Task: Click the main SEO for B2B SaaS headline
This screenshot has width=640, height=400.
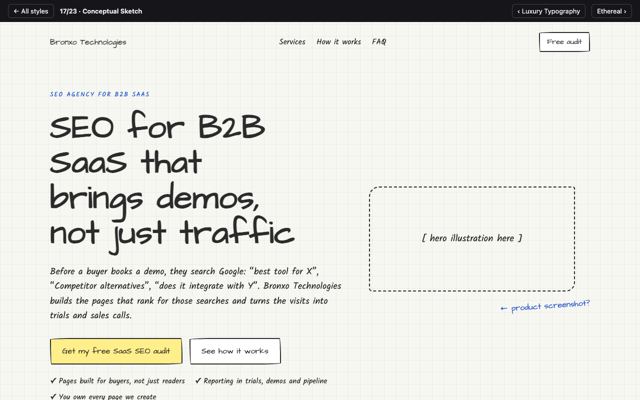Action: tap(172, 180)
